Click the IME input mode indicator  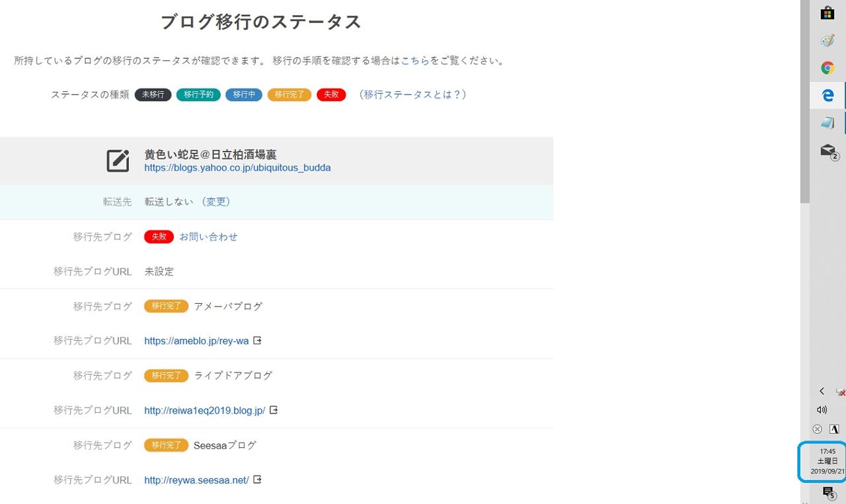(834, 429)
